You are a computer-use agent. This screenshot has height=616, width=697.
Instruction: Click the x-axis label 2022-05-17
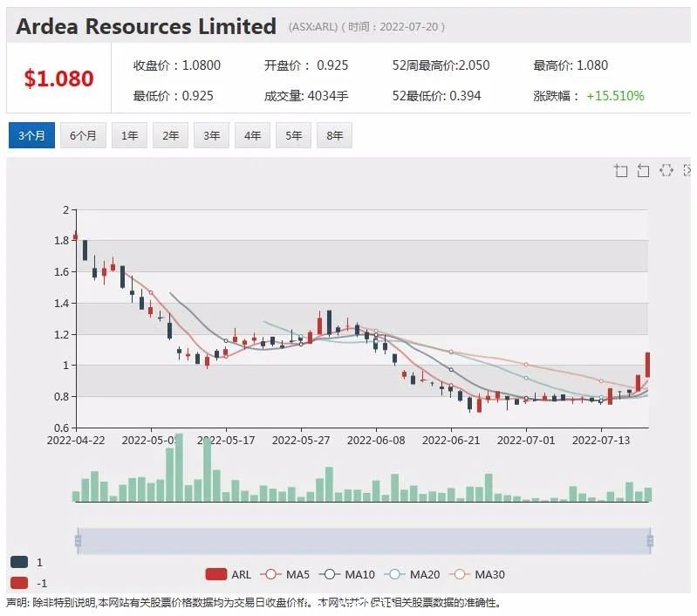pos(226,441)
